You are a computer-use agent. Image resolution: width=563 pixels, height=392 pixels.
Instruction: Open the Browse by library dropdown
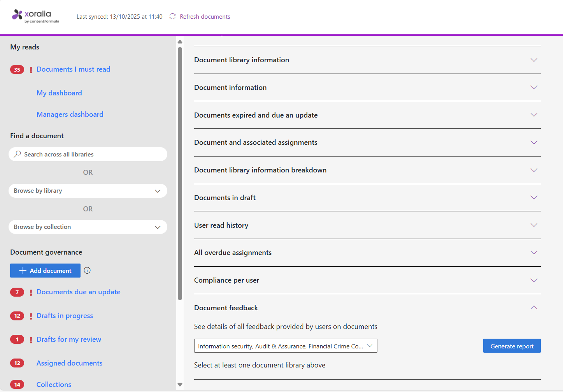88,191
